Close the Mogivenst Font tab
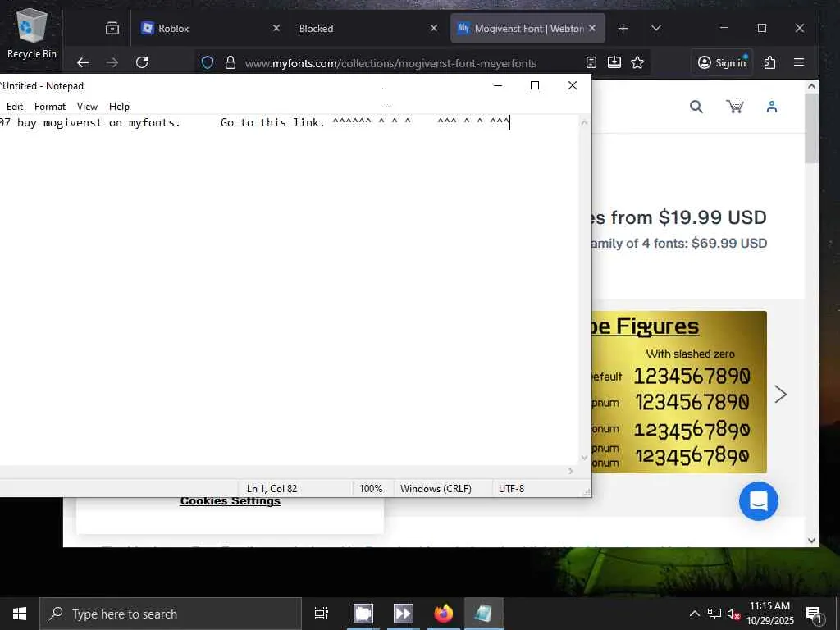The height and width of the screenshot is (630, 840). 592,28
